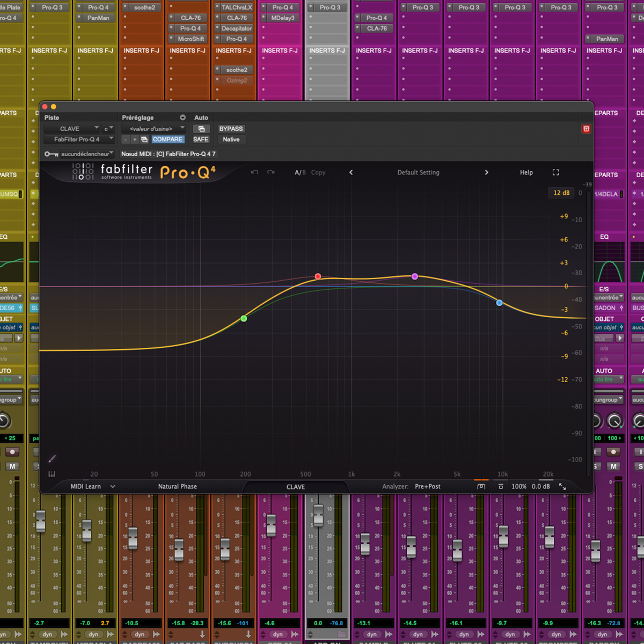Click the 0.0 dB output gain value
644x644 pixels.
[541, 487]
